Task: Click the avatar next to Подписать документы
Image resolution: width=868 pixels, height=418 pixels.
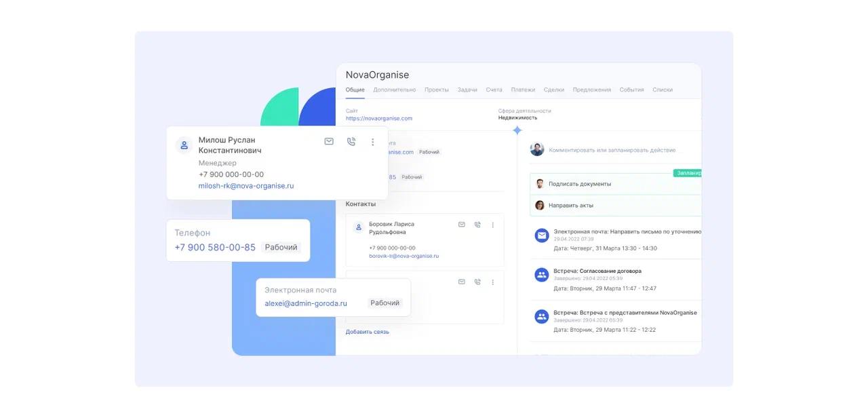Action: (x=540, y=184)
